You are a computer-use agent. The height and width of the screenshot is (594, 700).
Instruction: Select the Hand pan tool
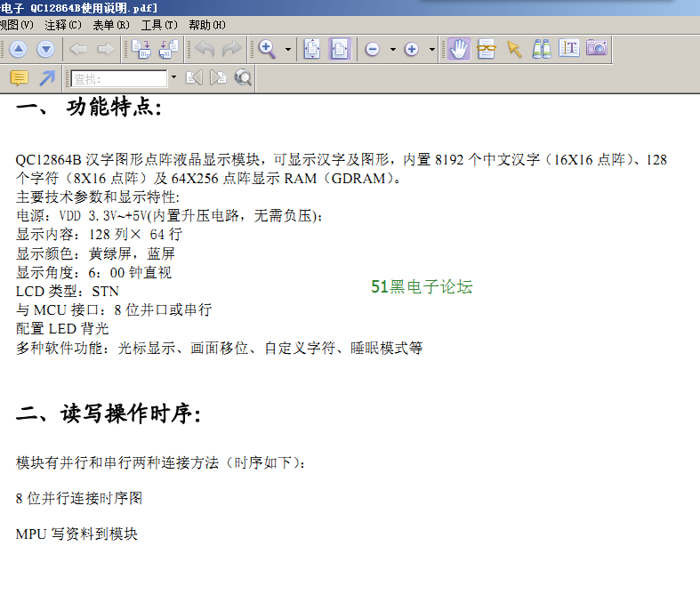coord(459,49)
